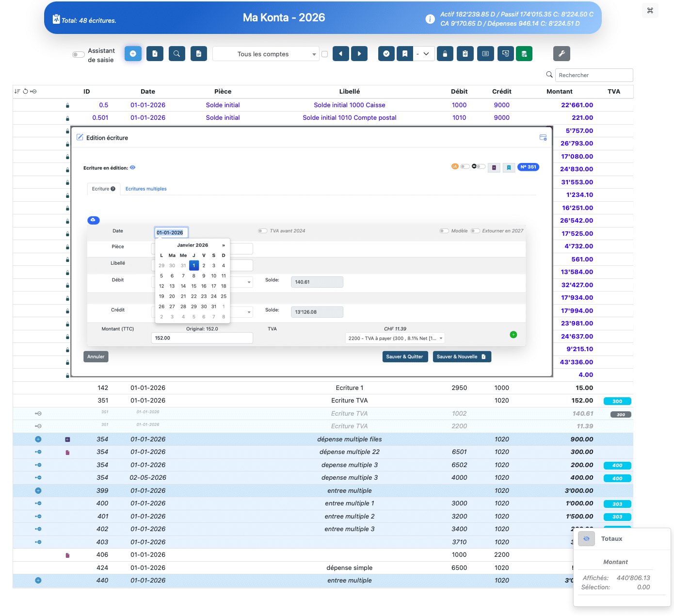This screenshot has width=674, height=616.
Task: Click the padlock icon in the toolbar
Action: (x=445, y=54)
